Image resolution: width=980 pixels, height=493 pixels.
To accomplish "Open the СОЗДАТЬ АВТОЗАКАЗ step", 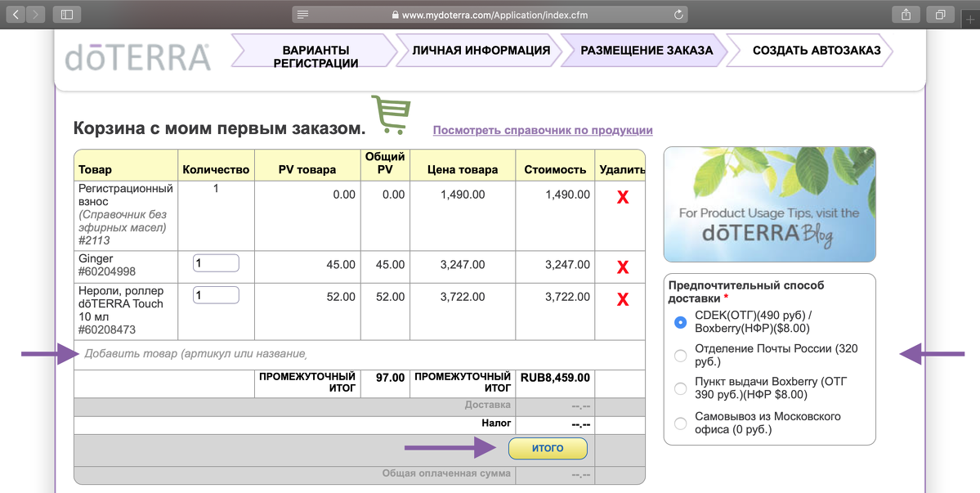I will click(811, 51).
